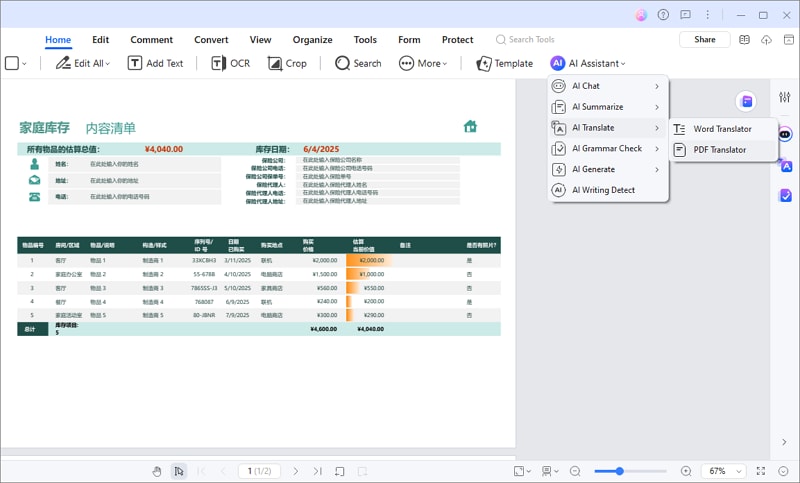The width and height of the screenshot is (800, 483).
Task: Open the Edit All dropdown
Action: click(83, 63)
